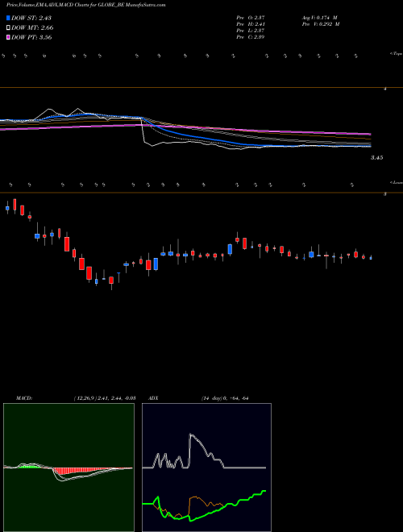Open the dark blue ADX chart panel

coord(206,468)
